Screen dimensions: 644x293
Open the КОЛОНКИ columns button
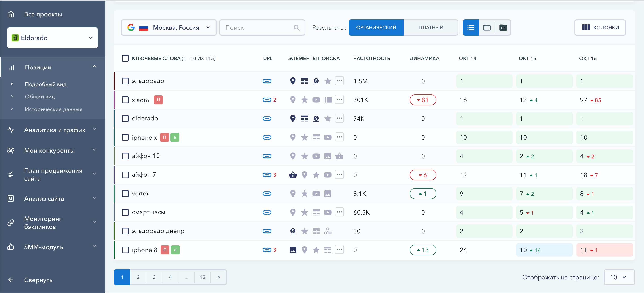(600, 27)
